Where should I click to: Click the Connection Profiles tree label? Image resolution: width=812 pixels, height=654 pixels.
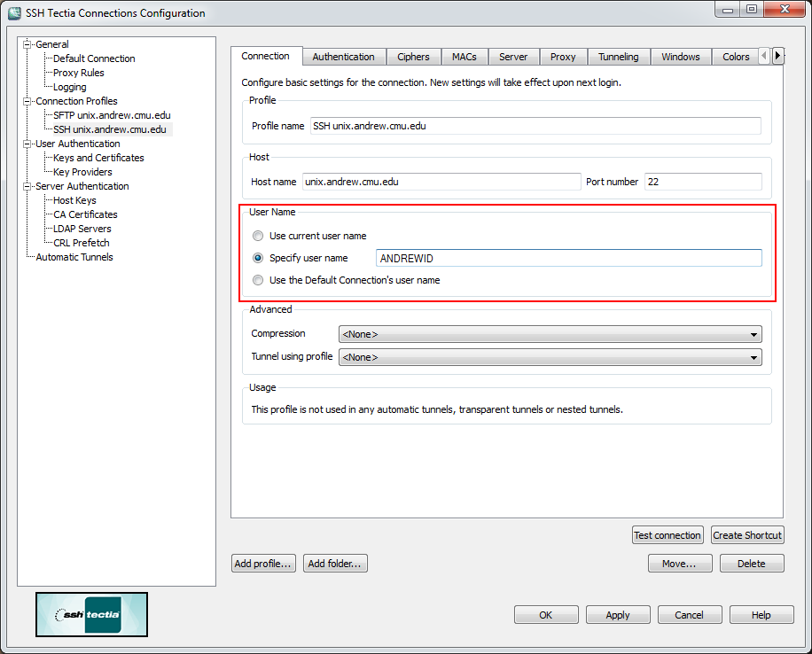point(76,101)
